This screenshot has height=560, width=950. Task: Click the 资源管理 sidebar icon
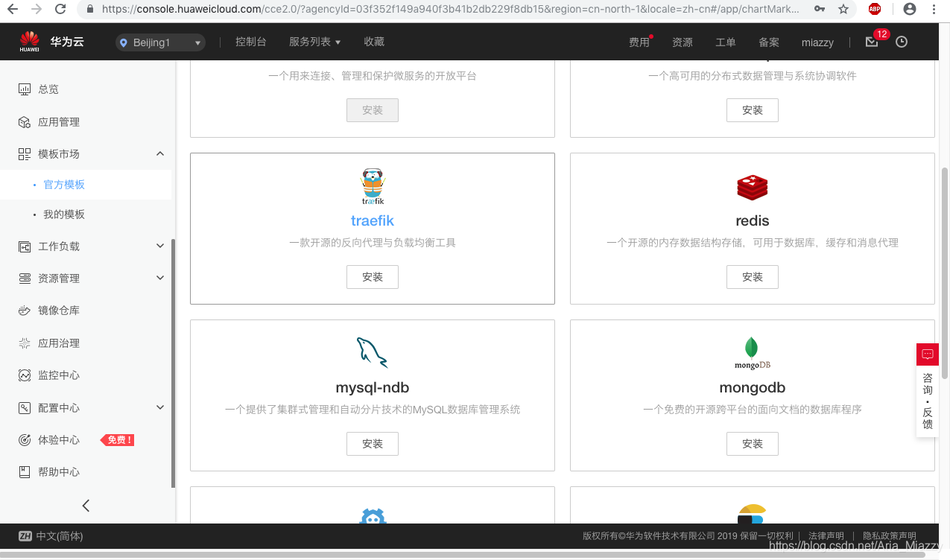(25, 278)
